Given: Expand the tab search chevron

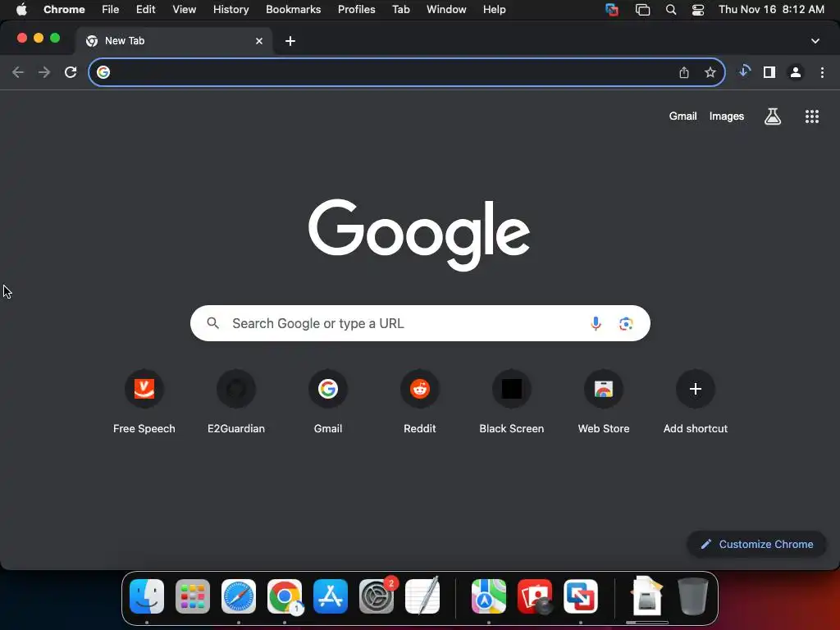Looking at the screenshot, I should (815, 41).
